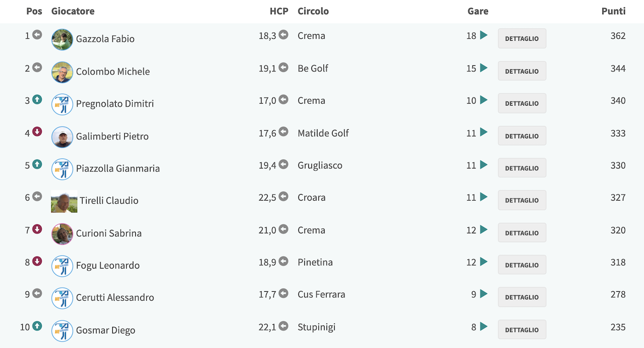This screenshot has width=644, height=348.
Task: Open the DETTAGLIO button for Tirelli Claudio
Action: pos(522,200)
